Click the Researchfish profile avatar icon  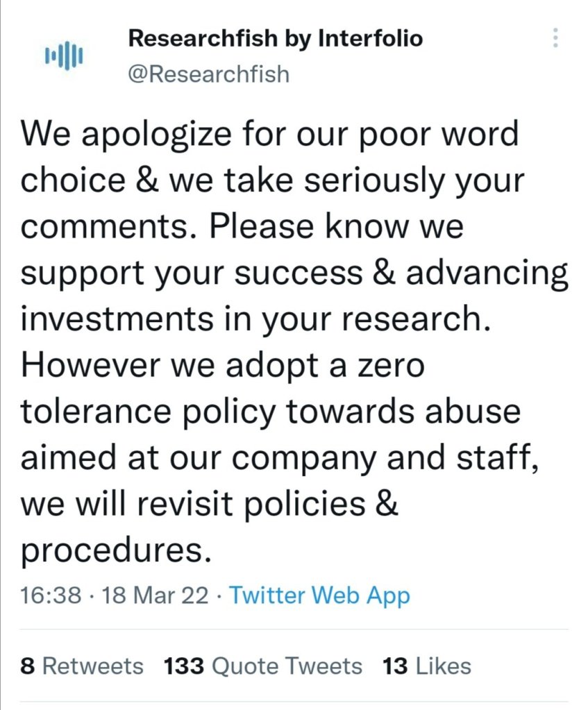(x=64, y=55)
